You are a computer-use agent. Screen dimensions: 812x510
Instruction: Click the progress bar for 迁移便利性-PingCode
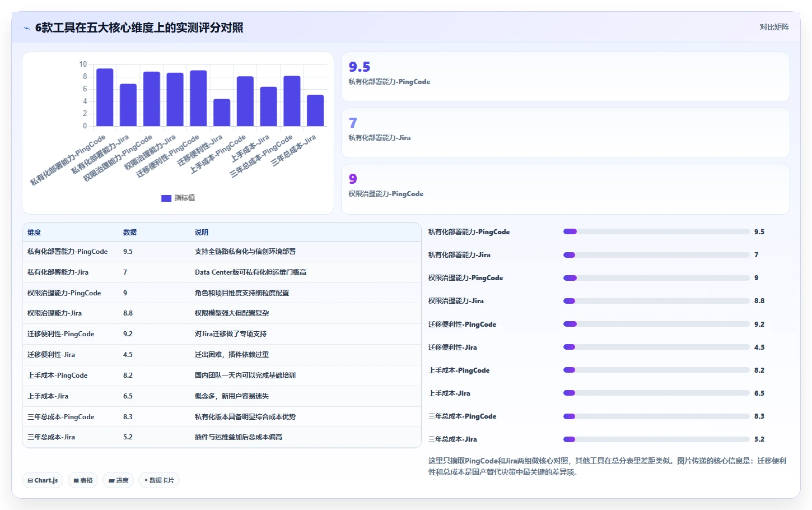pos(656,324)
